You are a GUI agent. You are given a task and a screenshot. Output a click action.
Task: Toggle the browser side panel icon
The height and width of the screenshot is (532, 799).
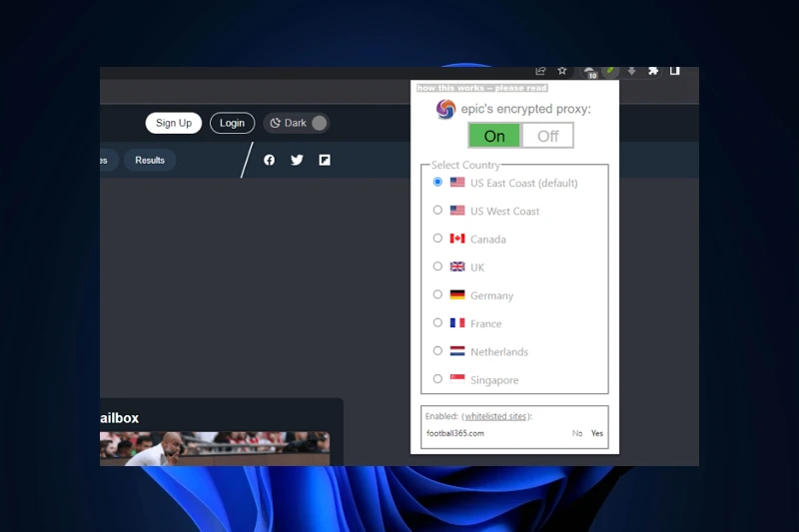pyautogui.click(x=675, y=71)
